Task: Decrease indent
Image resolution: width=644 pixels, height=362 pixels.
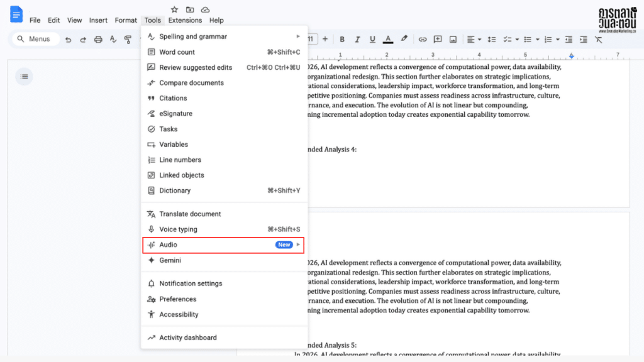Action: tap(569, 40)
